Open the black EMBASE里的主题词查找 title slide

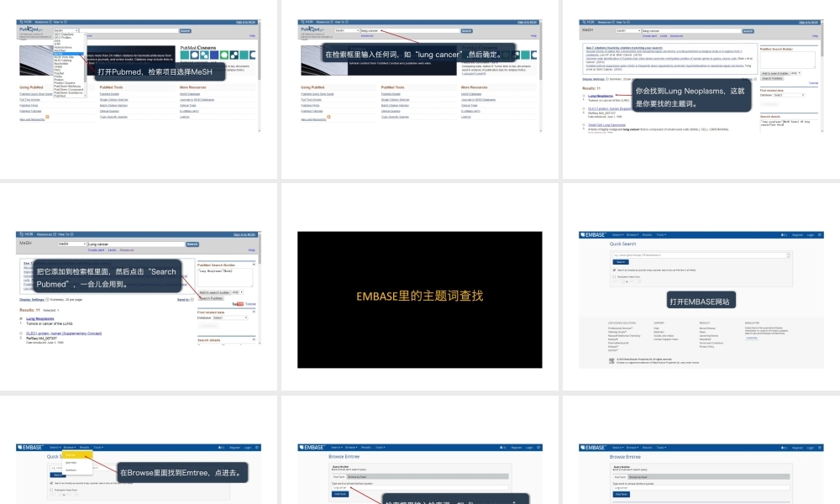pos(419,297)
